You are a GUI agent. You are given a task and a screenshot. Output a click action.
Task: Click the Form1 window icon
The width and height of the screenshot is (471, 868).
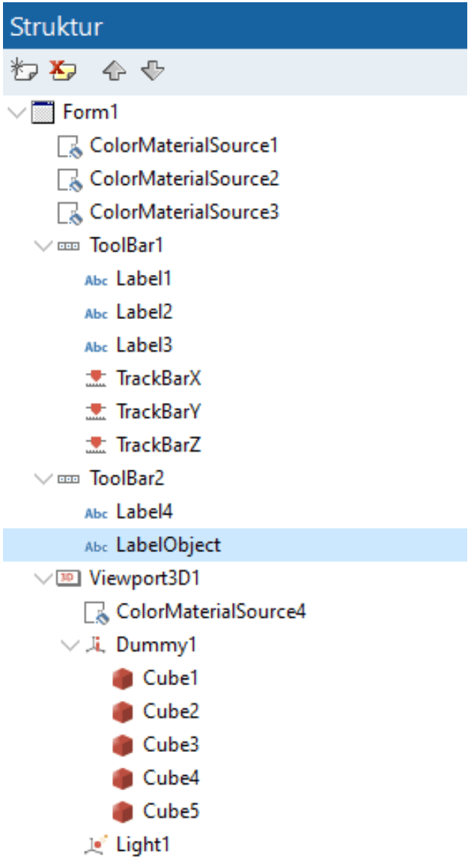coord(43,112)
